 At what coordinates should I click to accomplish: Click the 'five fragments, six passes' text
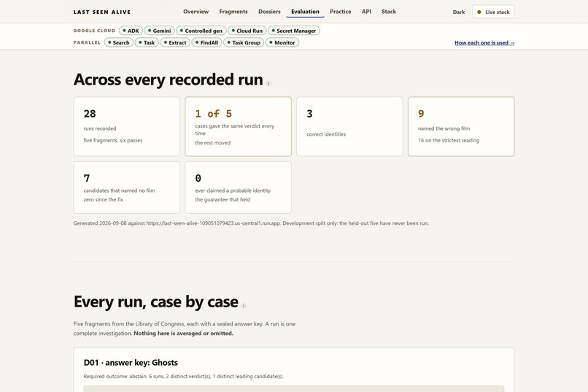113,140
